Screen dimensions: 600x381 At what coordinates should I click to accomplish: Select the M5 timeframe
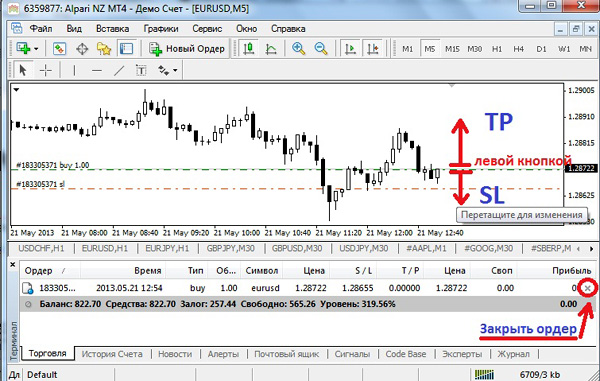point(430,49)
